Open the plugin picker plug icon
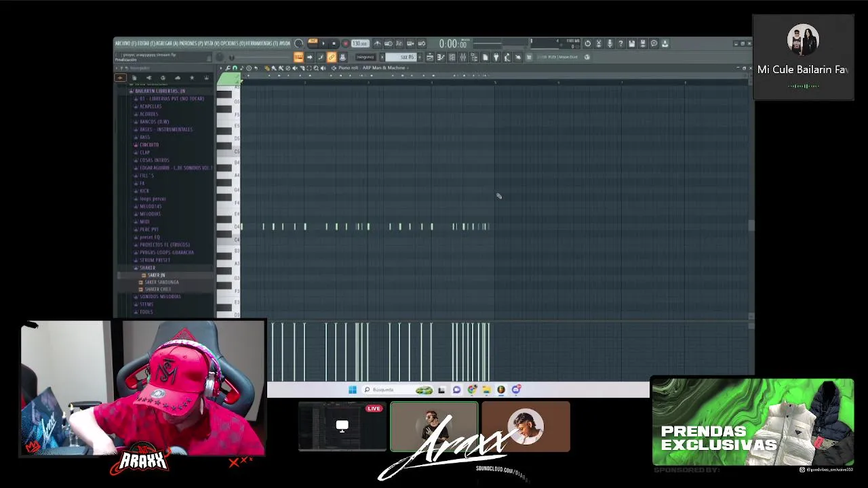 point(496,57)
